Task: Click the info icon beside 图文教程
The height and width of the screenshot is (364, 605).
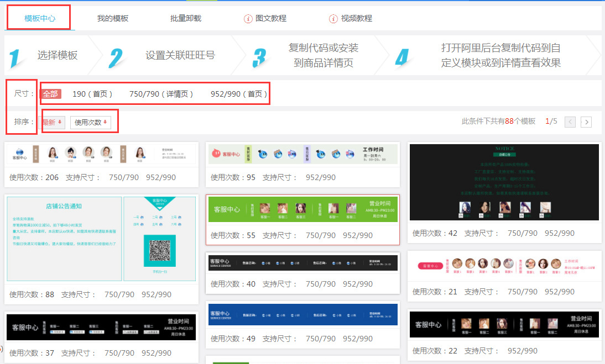Action: [248, 18]
